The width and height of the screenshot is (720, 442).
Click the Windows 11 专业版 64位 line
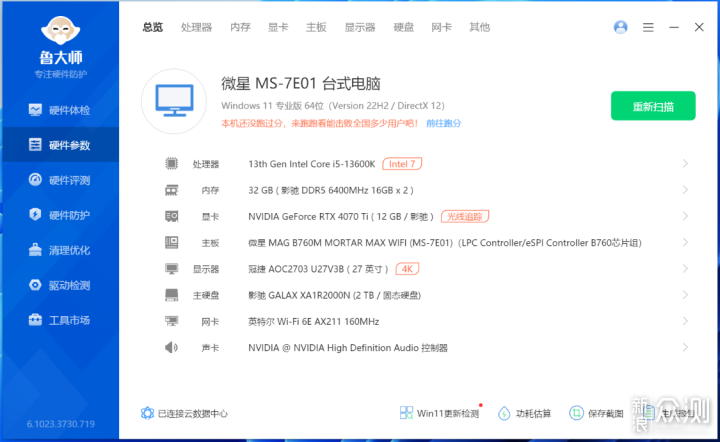[332, 106]
